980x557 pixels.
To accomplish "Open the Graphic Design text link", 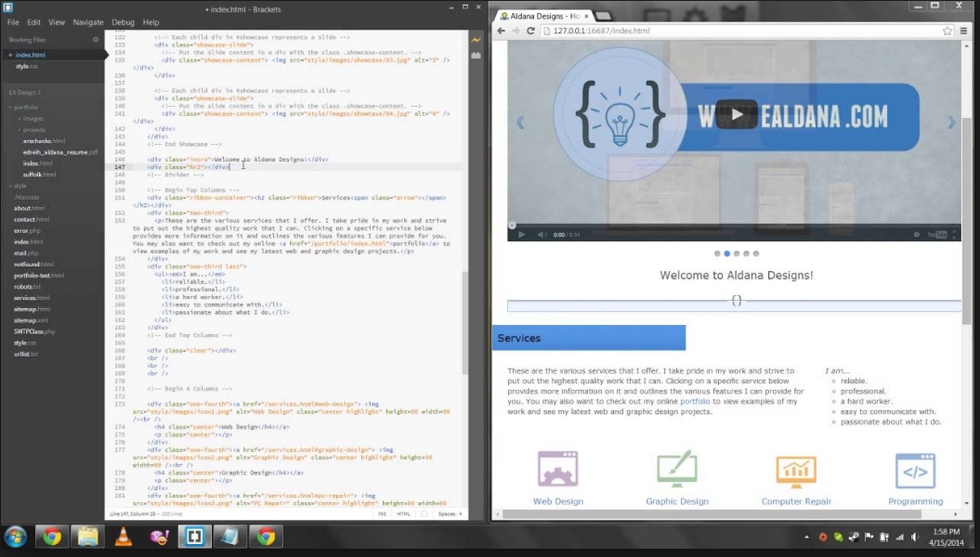I will (x=677, y=501).
